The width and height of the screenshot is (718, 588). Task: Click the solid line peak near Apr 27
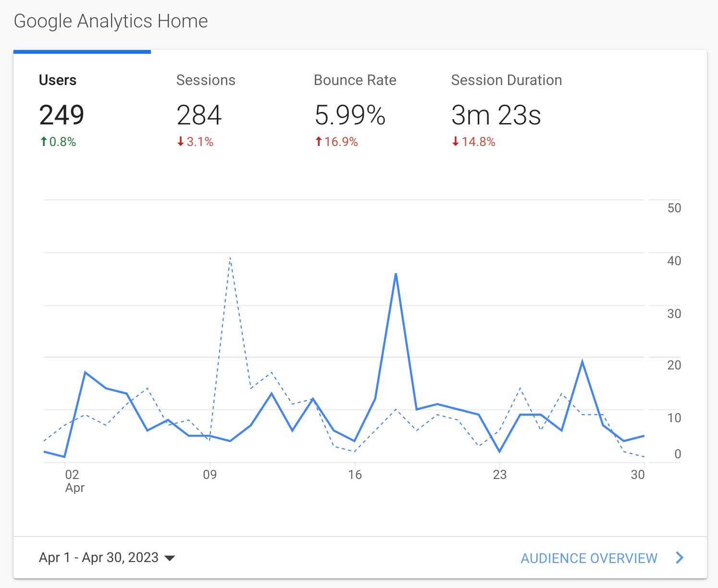[582, 361]
